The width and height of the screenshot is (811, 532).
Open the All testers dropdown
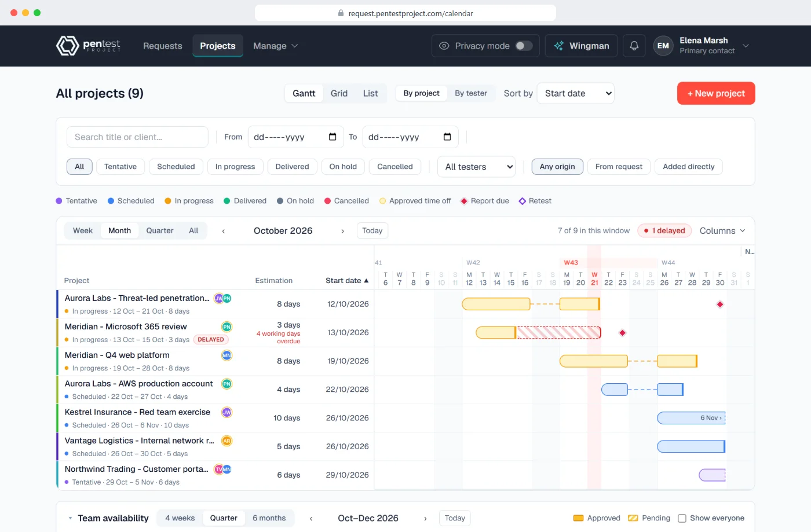pos(477,167)
